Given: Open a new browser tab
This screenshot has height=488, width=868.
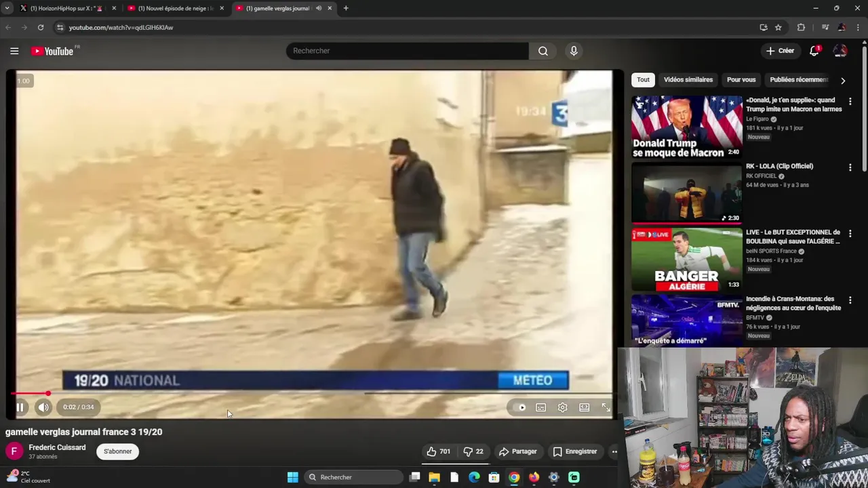Looking at the screenshot, I should click(346, 8).
